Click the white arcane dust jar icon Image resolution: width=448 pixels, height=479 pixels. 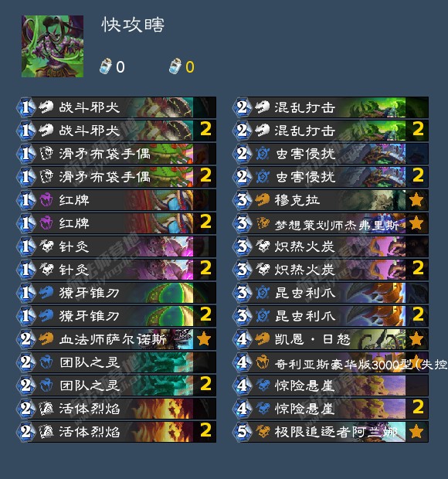[x=105, y=66]
